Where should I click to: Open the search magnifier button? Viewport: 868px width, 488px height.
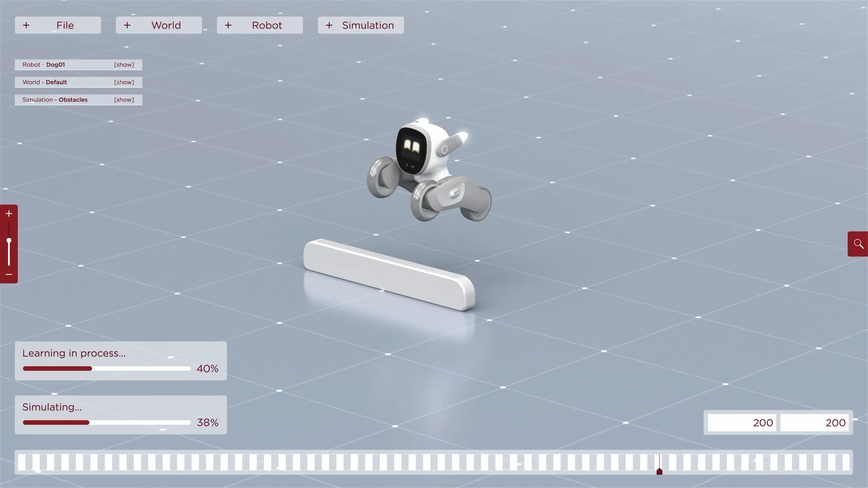coord(858,244)
